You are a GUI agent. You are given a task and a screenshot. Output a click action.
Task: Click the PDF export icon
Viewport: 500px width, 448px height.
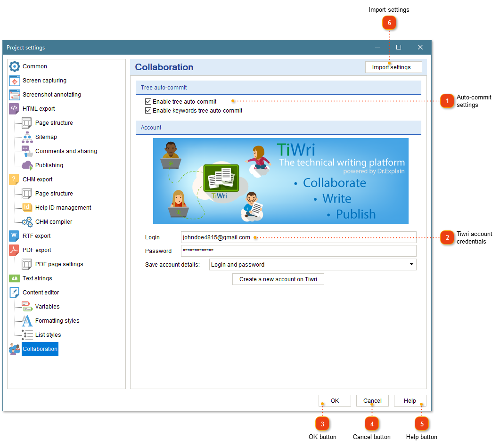[x=14, y=250]
